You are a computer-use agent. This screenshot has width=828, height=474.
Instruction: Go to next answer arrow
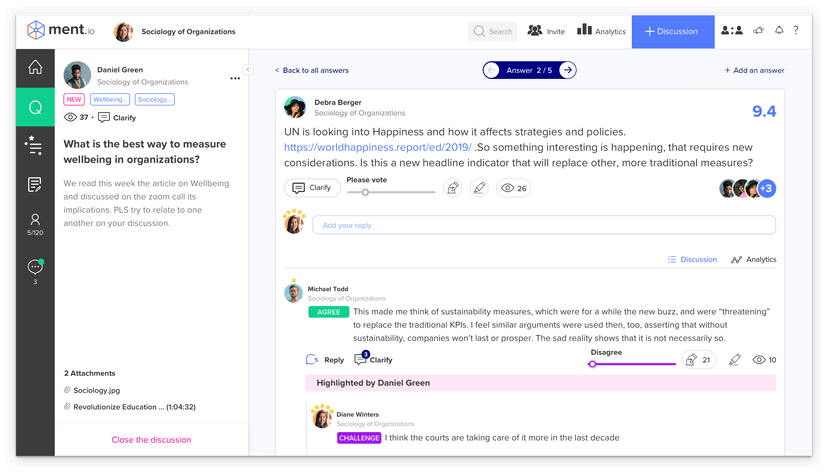click(568, 70)
